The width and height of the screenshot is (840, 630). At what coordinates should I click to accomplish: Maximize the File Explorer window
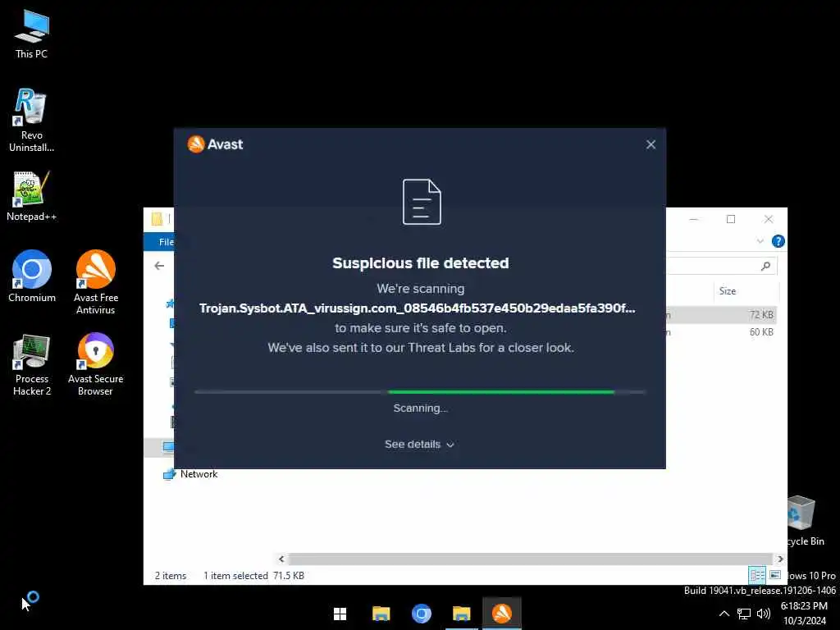[731, 219]
